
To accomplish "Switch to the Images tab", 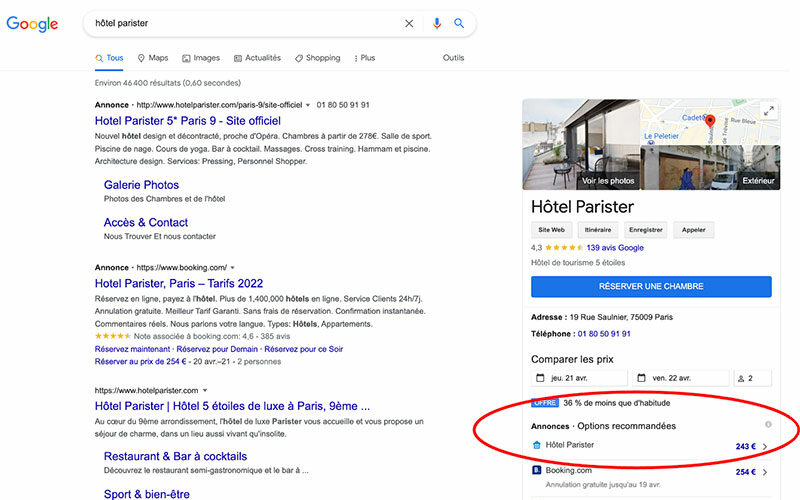I will coord(200,58).
